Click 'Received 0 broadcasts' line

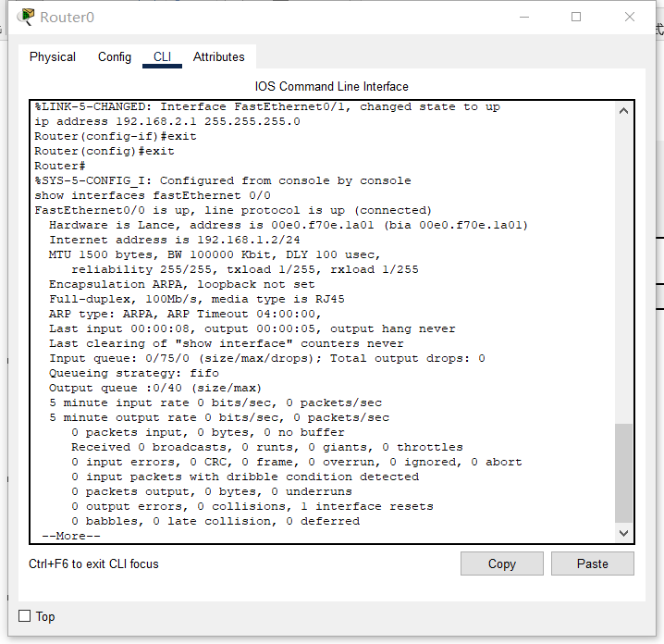click(x=266, y=448)
